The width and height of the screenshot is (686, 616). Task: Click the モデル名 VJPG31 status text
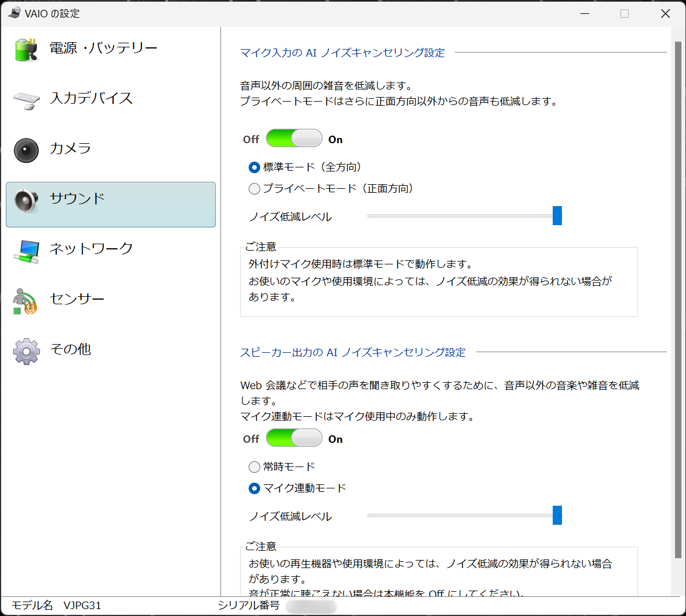[56, 606]
